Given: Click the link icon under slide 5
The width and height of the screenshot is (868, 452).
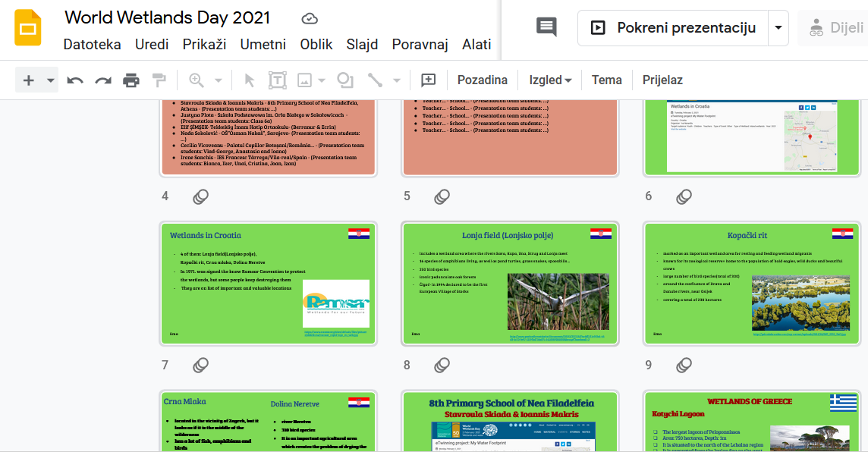Looking at the screenshot, I should click(x=442, y=196).
